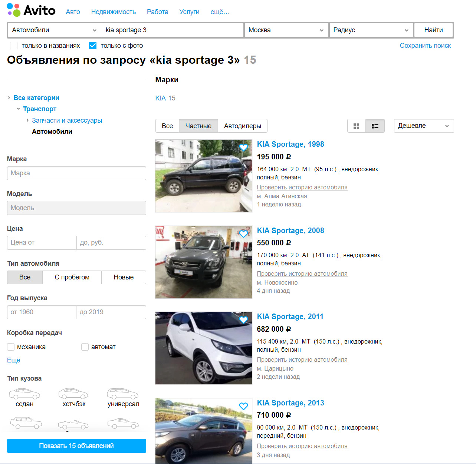Open the Работа top menu
The width and height of the screenshot is (476, 464).
click(157, 12)
